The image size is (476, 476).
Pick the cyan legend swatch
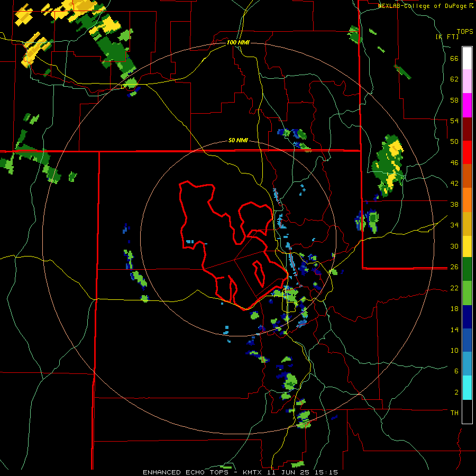(467, 388)
